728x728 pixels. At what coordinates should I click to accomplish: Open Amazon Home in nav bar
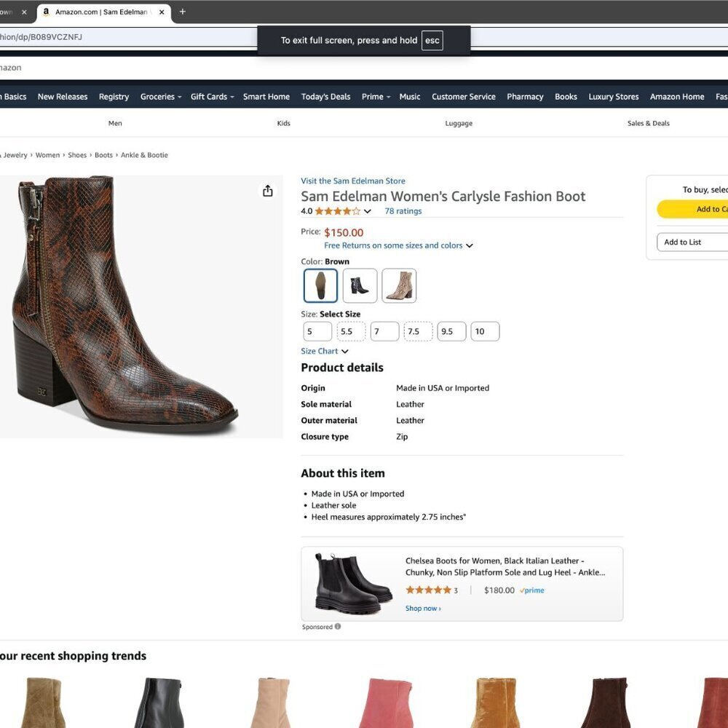click(677, 97)
